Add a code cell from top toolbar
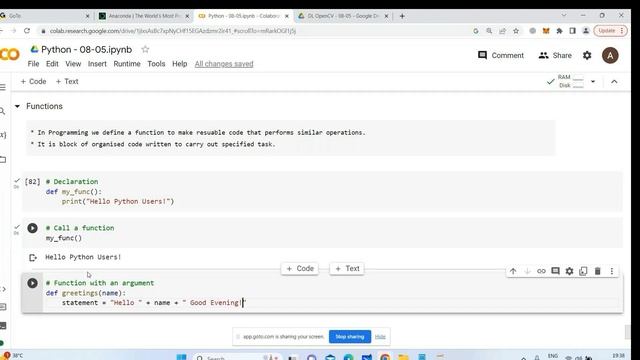Viewport: 640px width, 360px height. 33,82
